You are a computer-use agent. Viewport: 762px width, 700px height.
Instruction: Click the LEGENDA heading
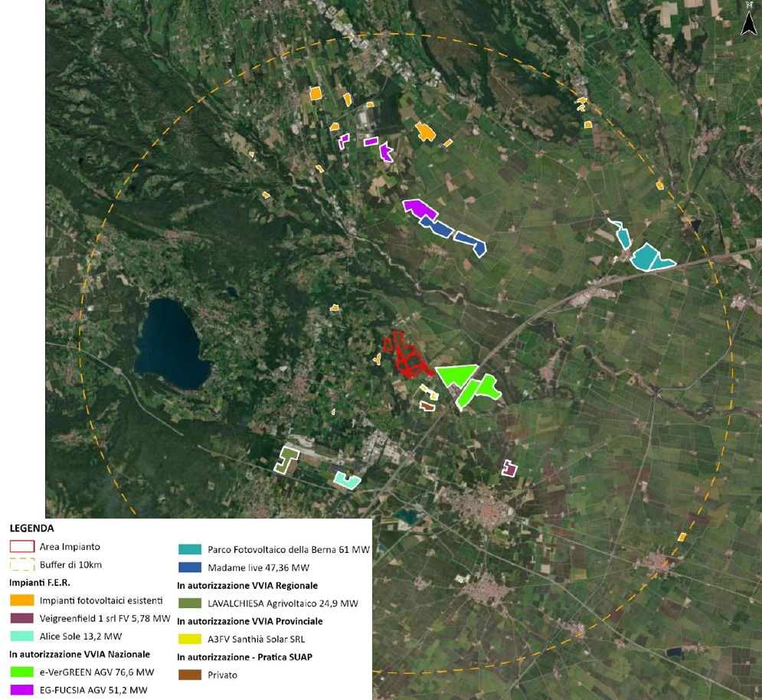tap(31, 528)
